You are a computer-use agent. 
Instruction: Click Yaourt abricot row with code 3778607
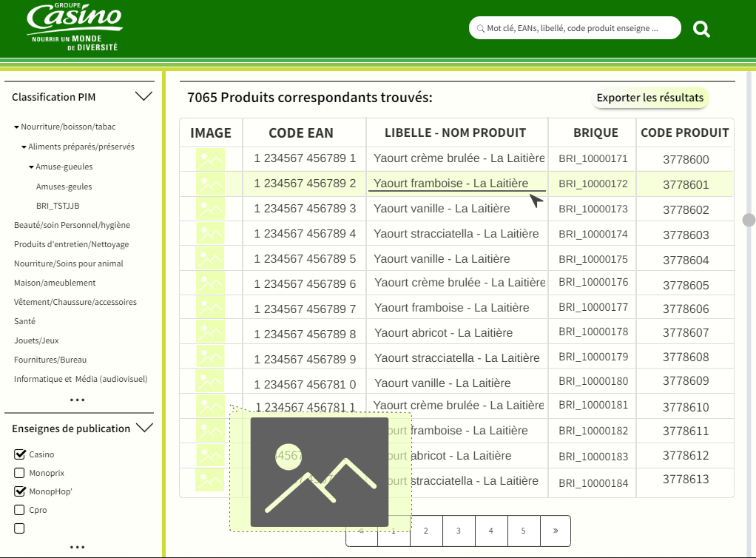(x=444, y=333)
